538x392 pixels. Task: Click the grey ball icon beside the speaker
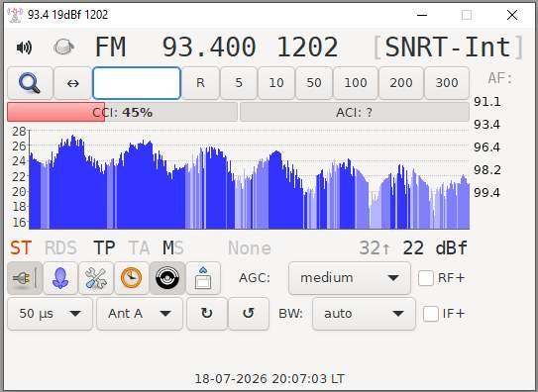point(63,47)
